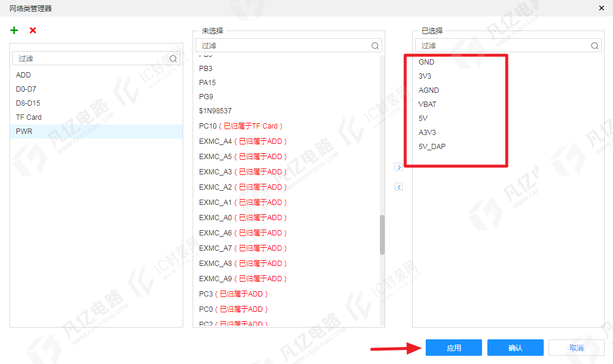Screen dimensions: 613x364
Task: Confirm with the 确认 button
Action: pyautogui.click(x=516, y=348)
